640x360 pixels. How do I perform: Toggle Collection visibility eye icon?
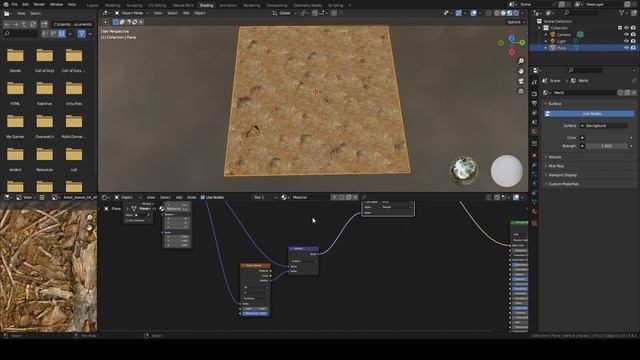627,28
